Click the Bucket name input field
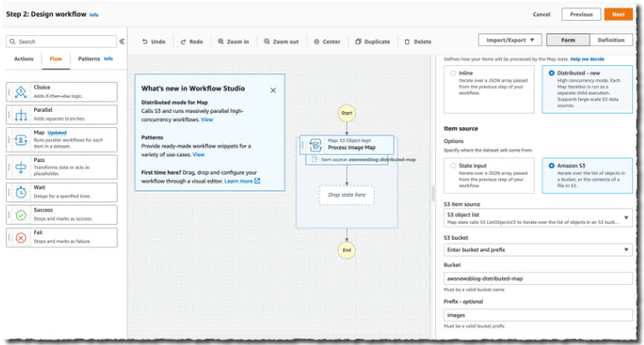The height and width of the screenshot is (345, 644). point(537,277)
